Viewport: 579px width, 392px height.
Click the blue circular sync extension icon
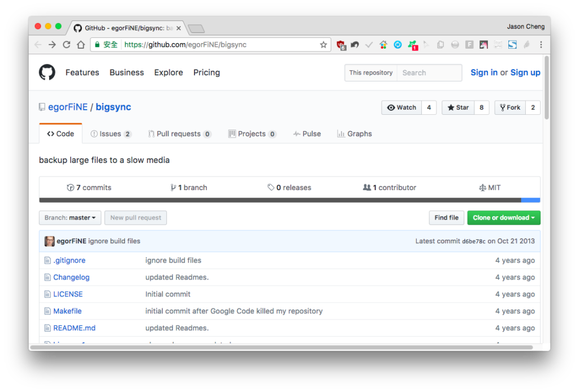tap(397, 45)
